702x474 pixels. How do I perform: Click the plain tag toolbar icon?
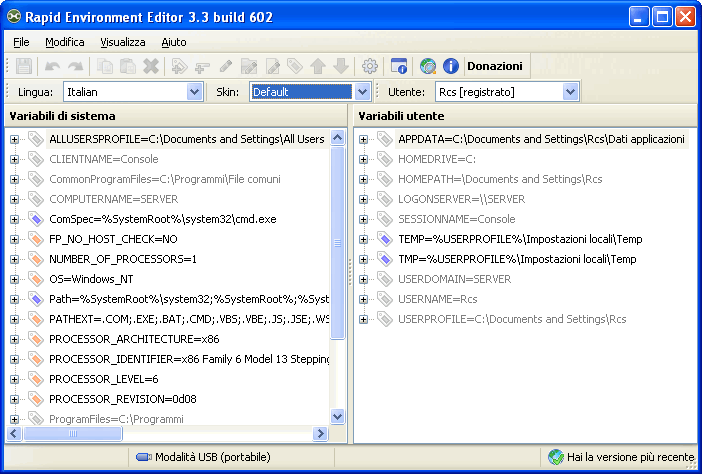point(295,66)
